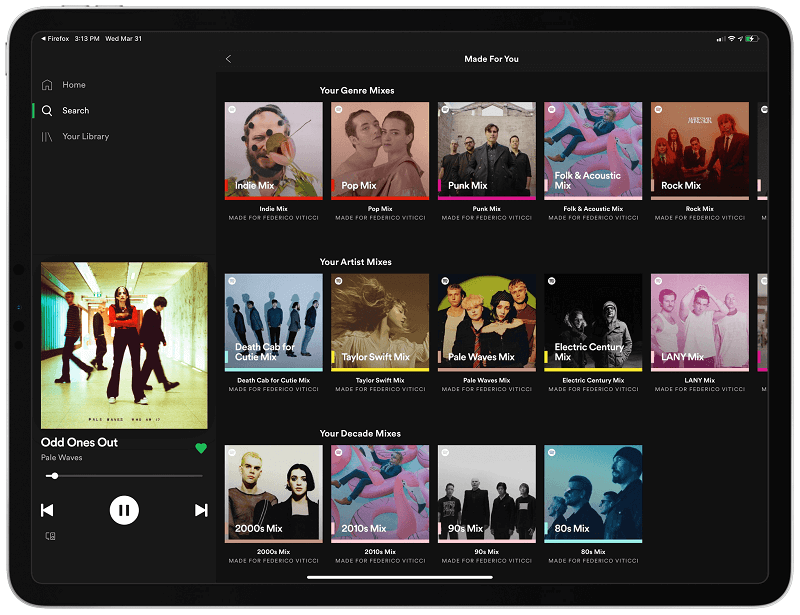
Task: Tap the battery status icon
Action: coord(752,39)
